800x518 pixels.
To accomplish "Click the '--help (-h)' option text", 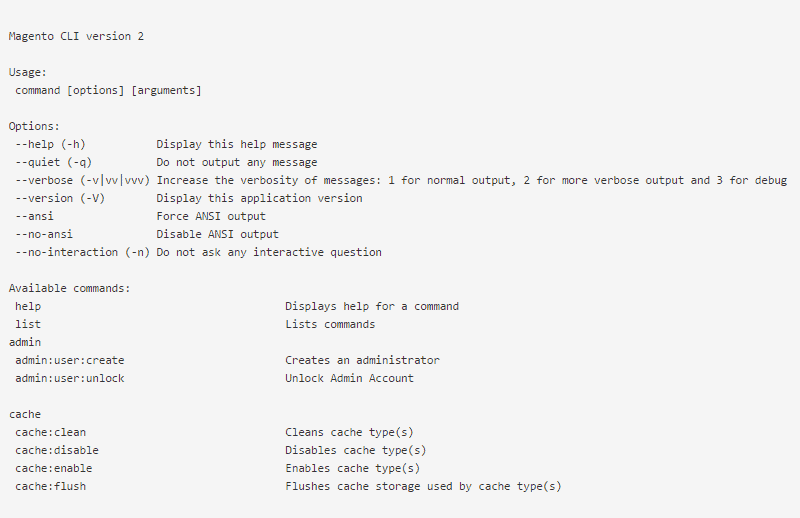I will [50, 145].
